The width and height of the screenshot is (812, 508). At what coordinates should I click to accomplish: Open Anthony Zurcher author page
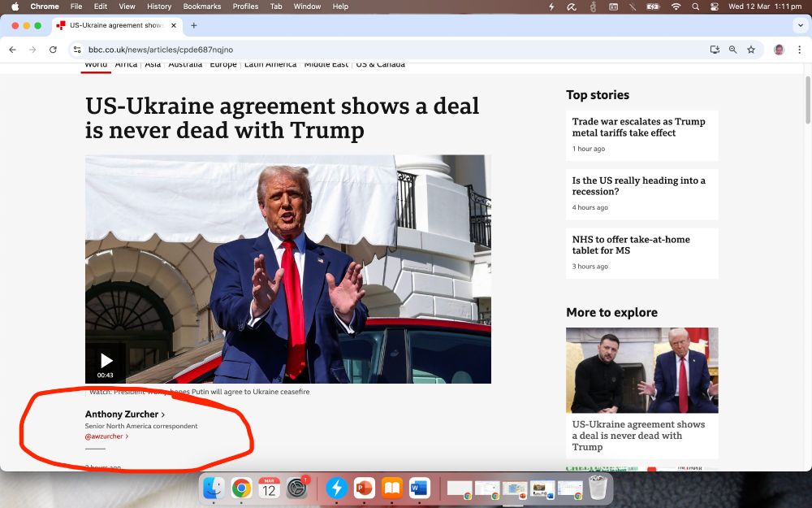(125, 415)
